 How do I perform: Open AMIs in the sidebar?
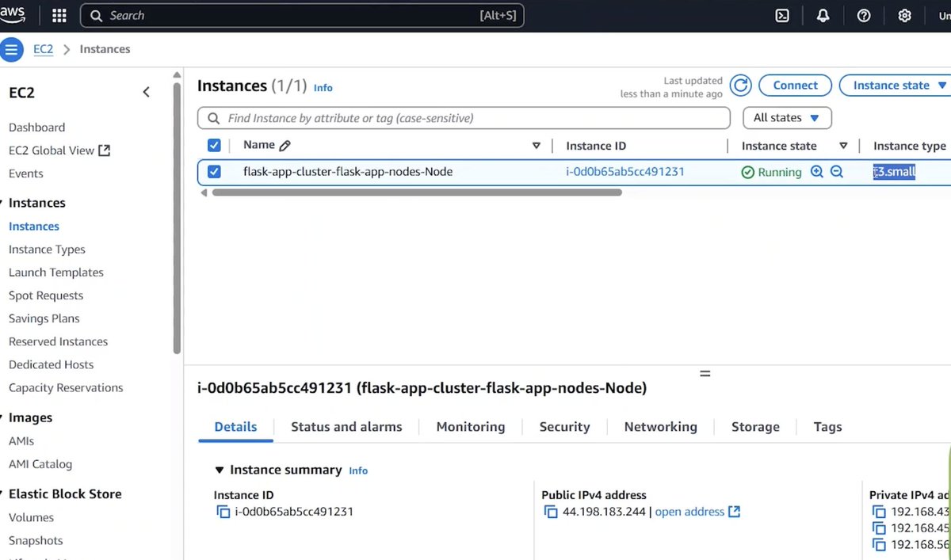[21, 441]
